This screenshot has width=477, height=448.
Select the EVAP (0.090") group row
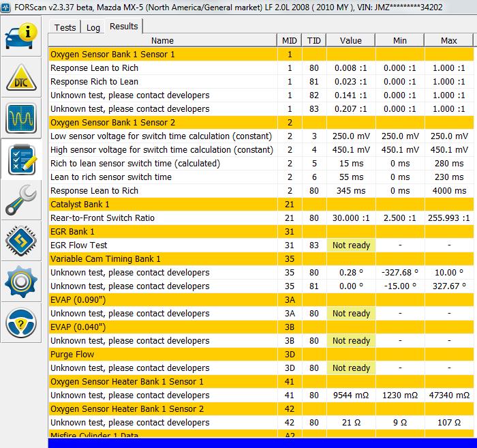(261, 300)
